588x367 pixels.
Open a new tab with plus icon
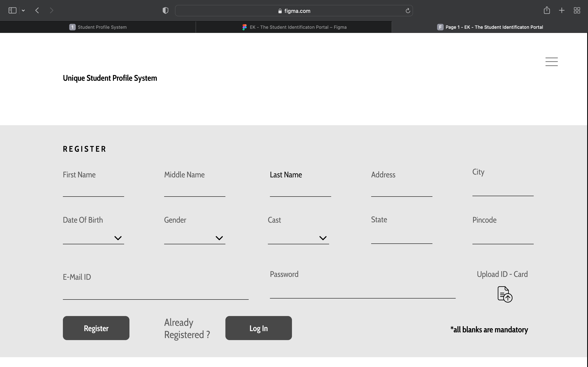[x=562, y=10]
